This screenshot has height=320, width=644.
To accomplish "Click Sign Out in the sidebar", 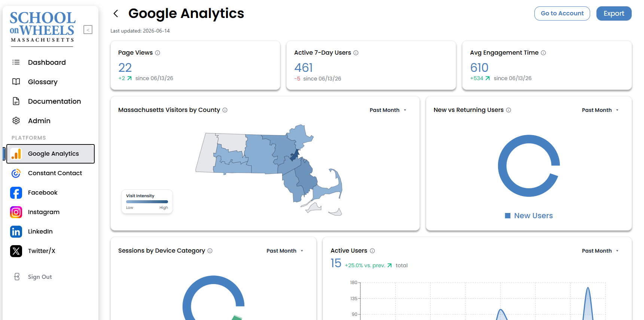I will [x=40, y=277].
